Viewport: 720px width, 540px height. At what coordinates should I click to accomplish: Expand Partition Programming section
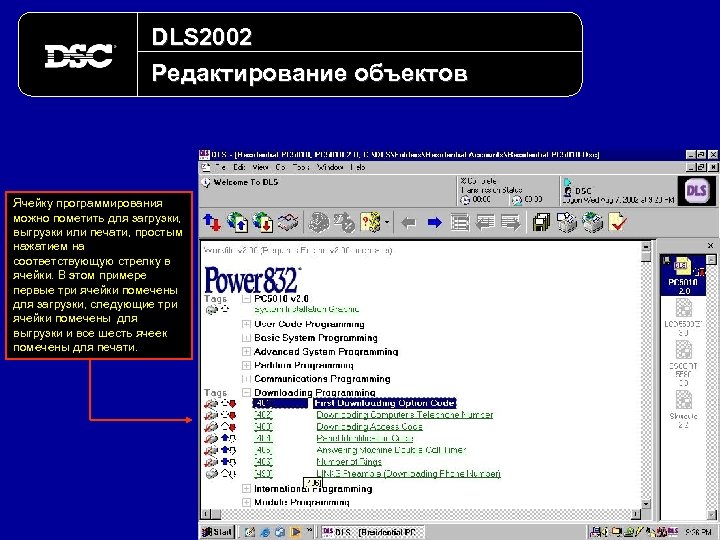coord(246,366)
